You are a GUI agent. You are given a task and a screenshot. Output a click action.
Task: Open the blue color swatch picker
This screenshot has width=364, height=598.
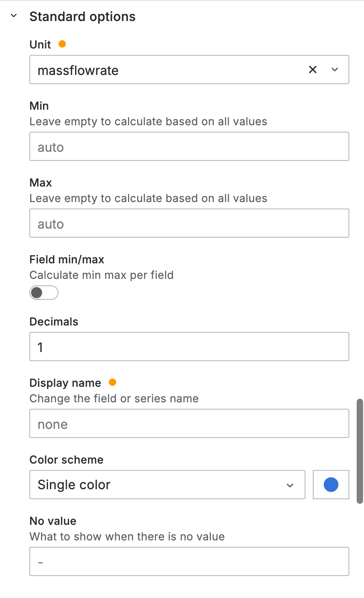(331, 485)
